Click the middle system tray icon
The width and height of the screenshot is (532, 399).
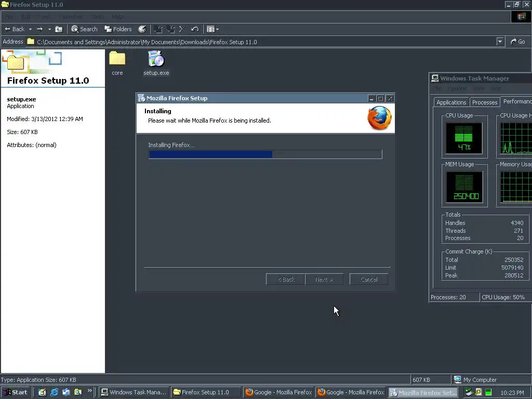[478, 392]
